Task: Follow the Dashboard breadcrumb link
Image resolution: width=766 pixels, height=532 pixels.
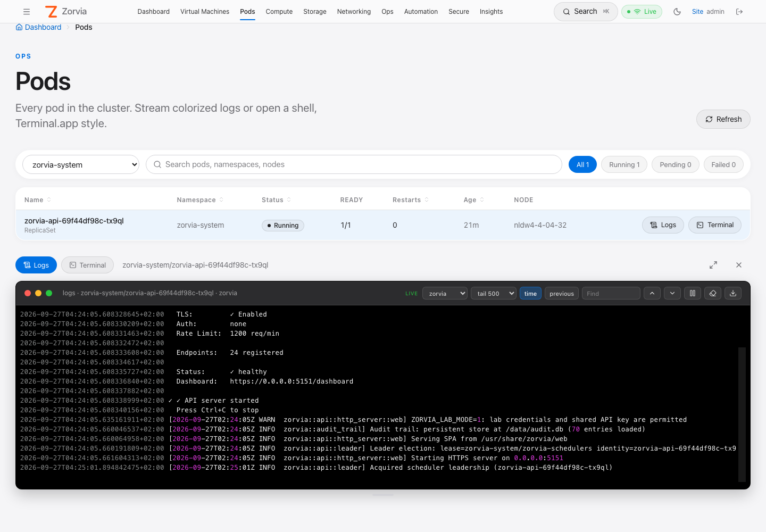Action: point(38,27)
